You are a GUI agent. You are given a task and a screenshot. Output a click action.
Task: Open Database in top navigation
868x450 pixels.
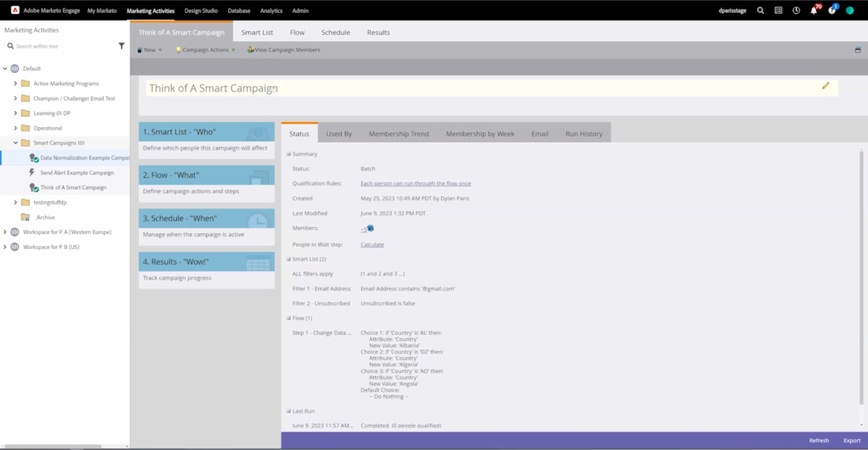click(239, 11)
